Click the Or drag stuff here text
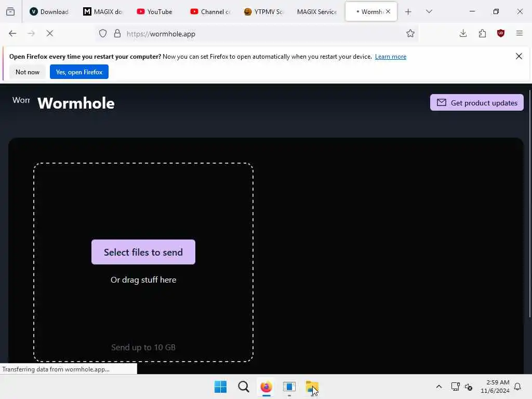Image resolution: width=532 pixels, height=399 pixels. (x=143, y=280)
